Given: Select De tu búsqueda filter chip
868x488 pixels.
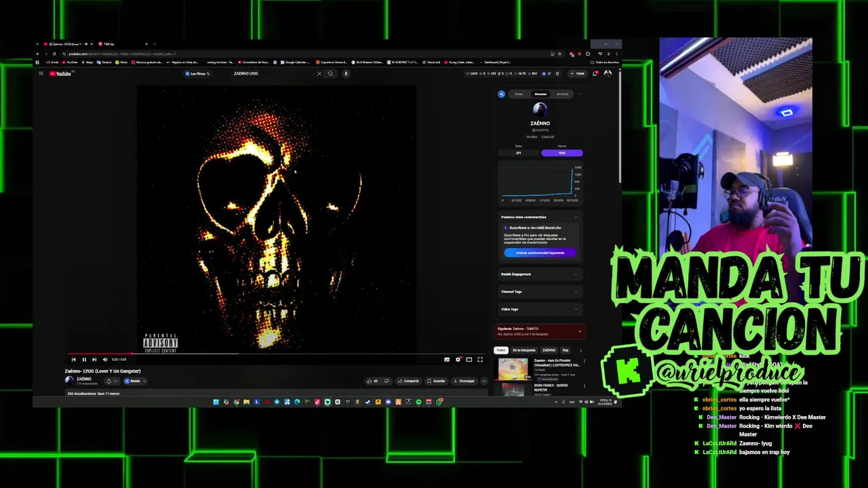Looking at the screenshot, I should click(524, 350).
